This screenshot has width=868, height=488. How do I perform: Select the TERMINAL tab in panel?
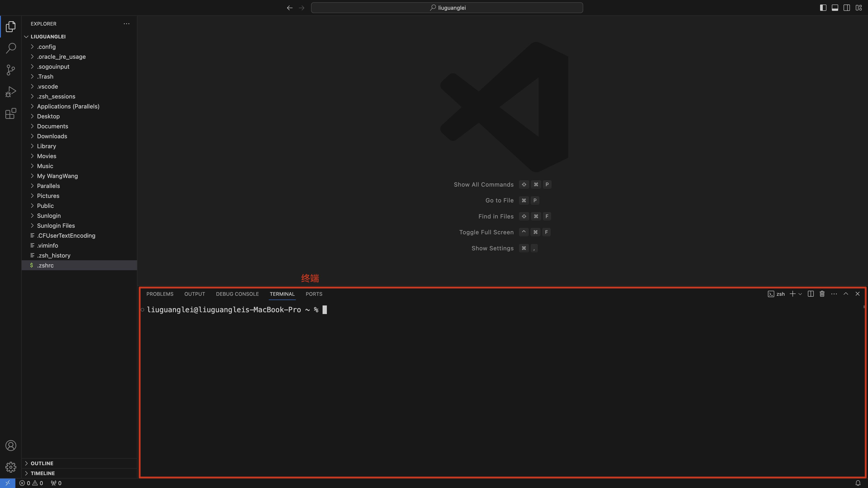pos(282,294)
